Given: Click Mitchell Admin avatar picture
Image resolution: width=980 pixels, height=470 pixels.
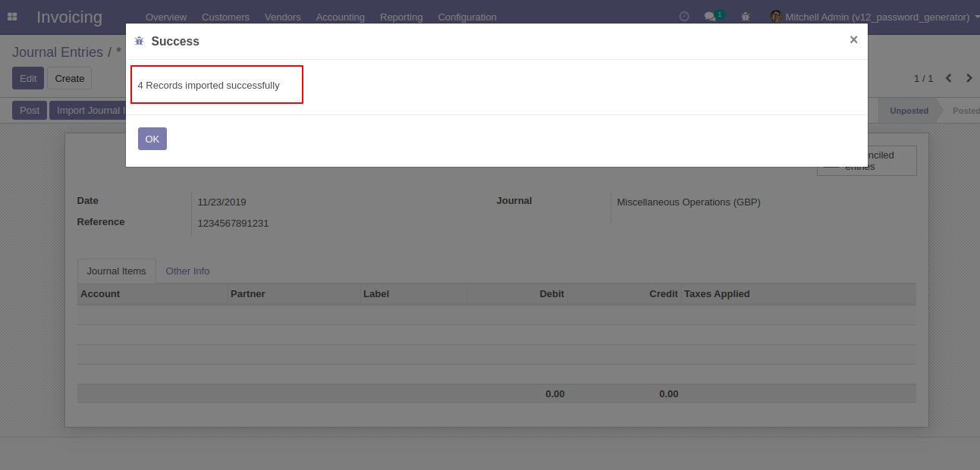Looking at the screenshot, I should click(x=775, y=17).
